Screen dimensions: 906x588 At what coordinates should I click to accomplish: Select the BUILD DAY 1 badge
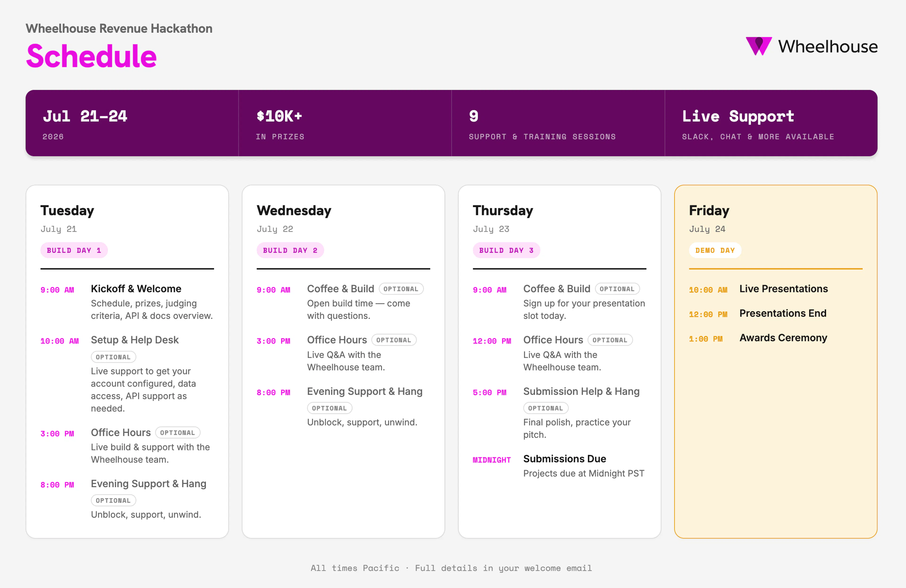74,250
